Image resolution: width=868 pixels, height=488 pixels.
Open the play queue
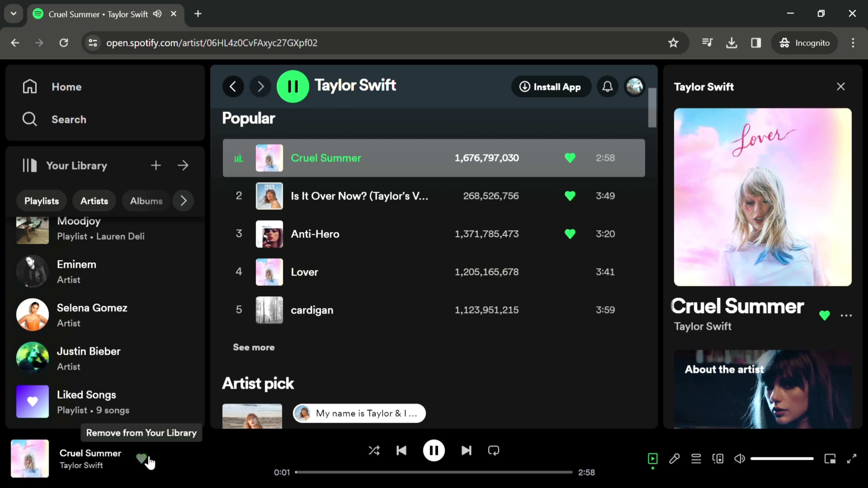[696, 458]
